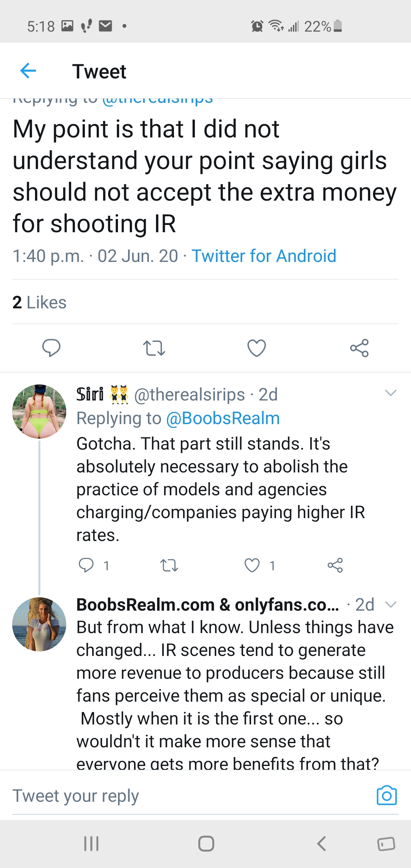Open options chevron on Siri's tweet
Viewport: 411px width, 868px height.
(391, 393)
